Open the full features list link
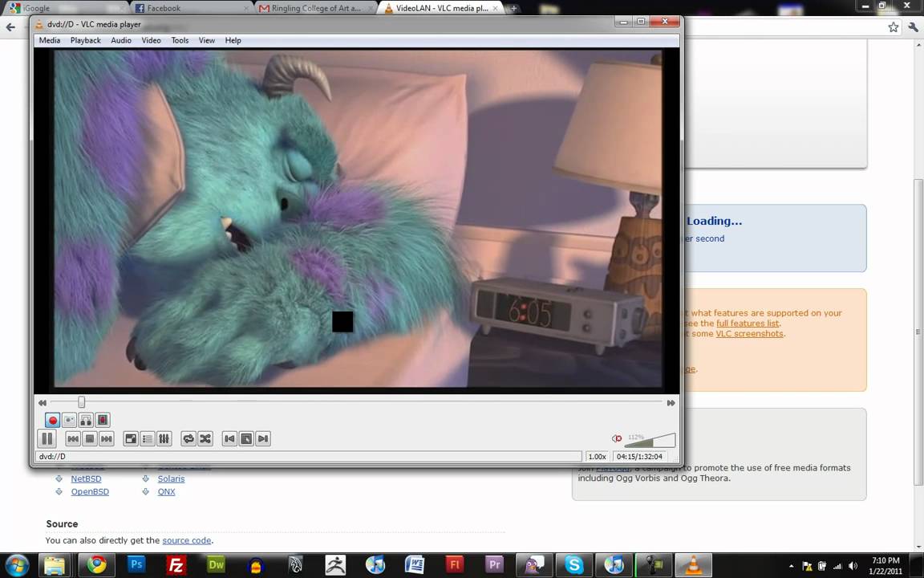 pyautogui.click(x=748, y=324)
